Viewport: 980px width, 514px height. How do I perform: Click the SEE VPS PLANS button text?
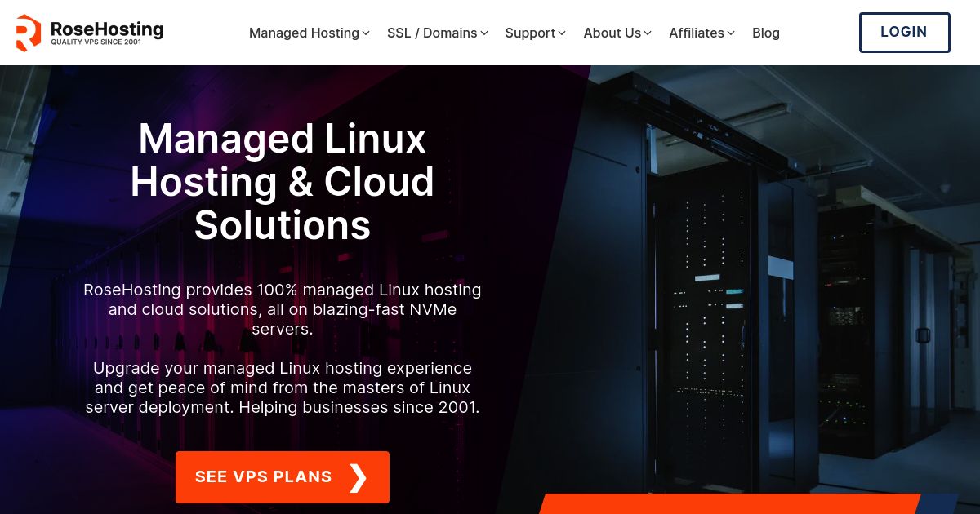coord(263,477)
